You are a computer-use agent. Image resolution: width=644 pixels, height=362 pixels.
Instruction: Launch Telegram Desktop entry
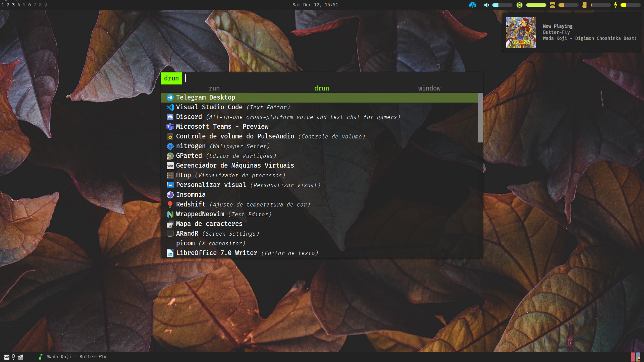click(319, 98)
